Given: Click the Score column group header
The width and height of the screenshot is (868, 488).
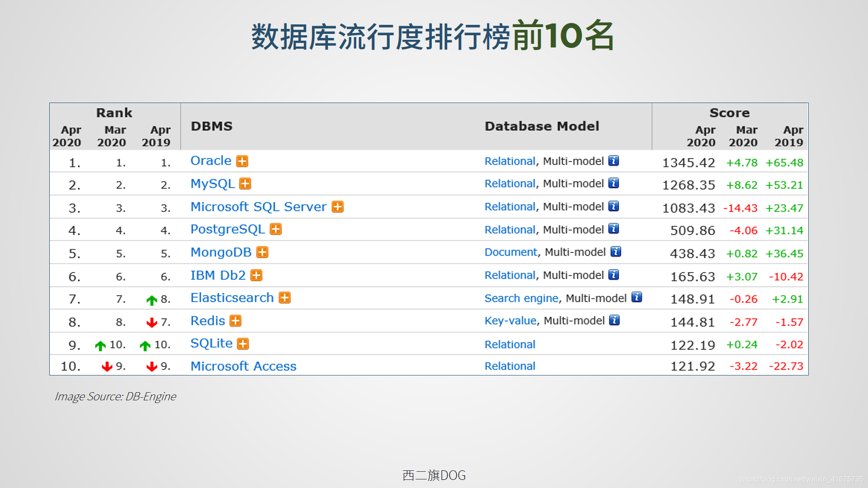Looking at the screenshot, I should pyautogui.click(x=729, y=113).
